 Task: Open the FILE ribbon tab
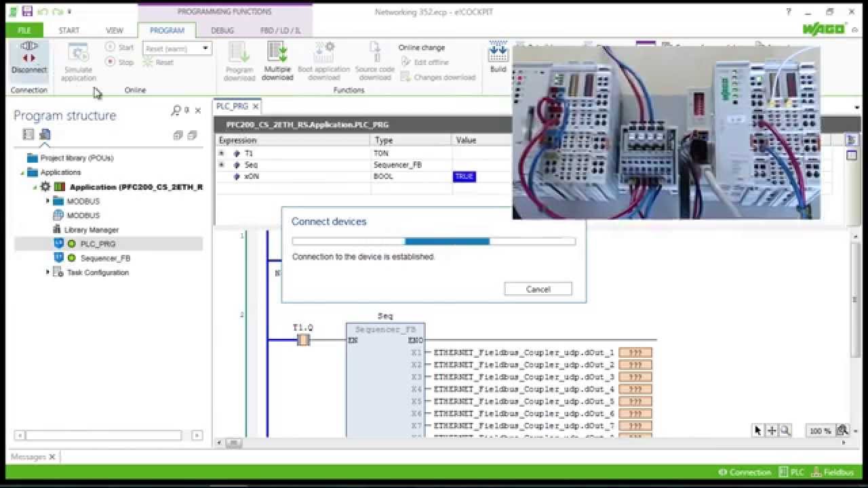tap(24, 30)
